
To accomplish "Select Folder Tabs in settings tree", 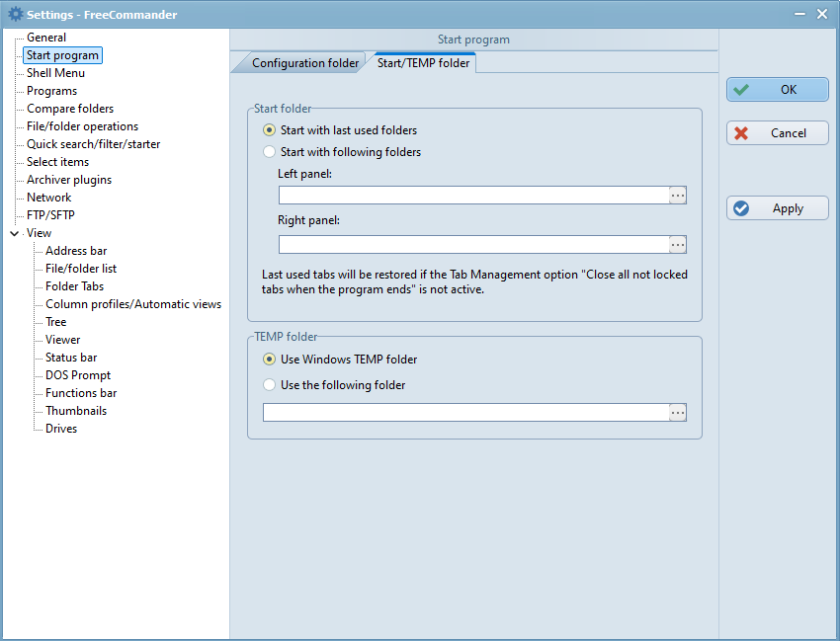I will (74, 286).
